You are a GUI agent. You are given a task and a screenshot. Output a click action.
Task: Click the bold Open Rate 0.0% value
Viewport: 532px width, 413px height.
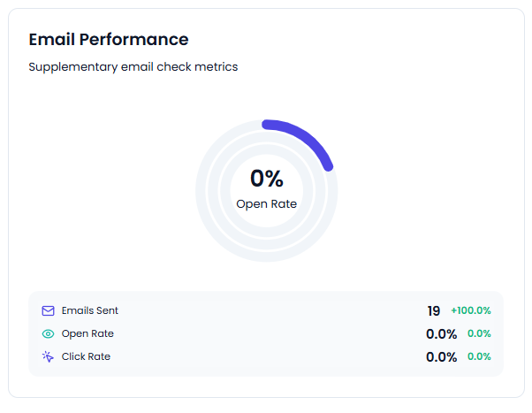(x=441, y=334)
